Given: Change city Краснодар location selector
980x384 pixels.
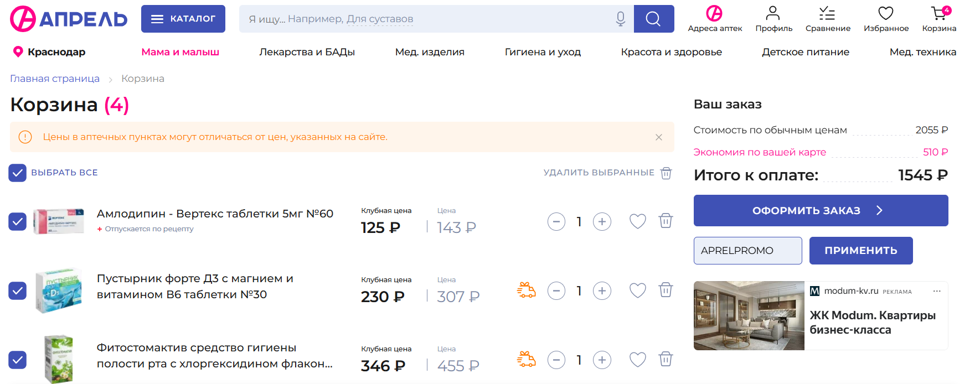Looking at the screenshot, I should tap(49, 52).
